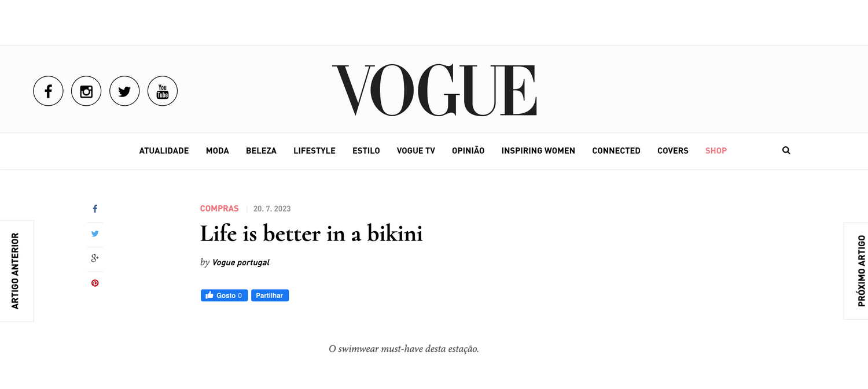Open the Compras category link
Viewport: 868px width, 389px height.
click(x=219, y=209)
